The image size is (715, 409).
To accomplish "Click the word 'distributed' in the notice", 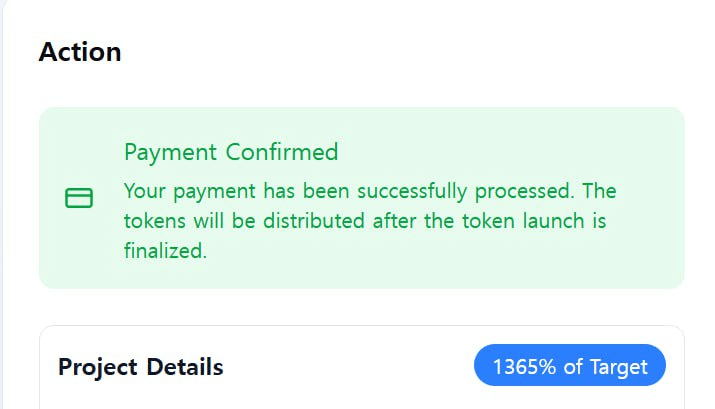I will [x=314, y=221].
